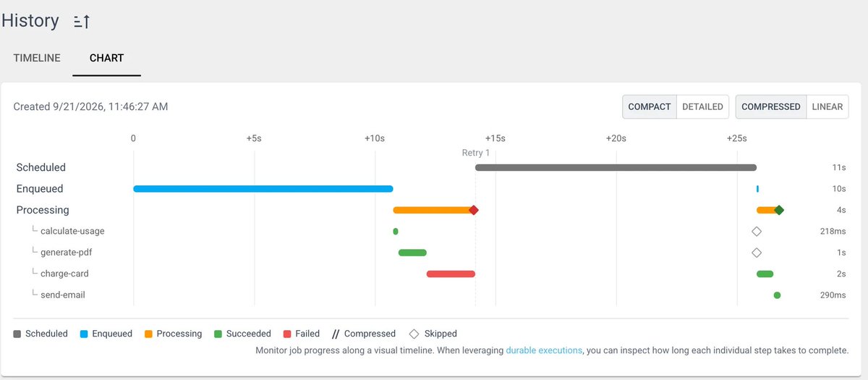Click the red failed diamond marker
The width and height of the screenshot is (868, 380).
[x=474, y=210]
